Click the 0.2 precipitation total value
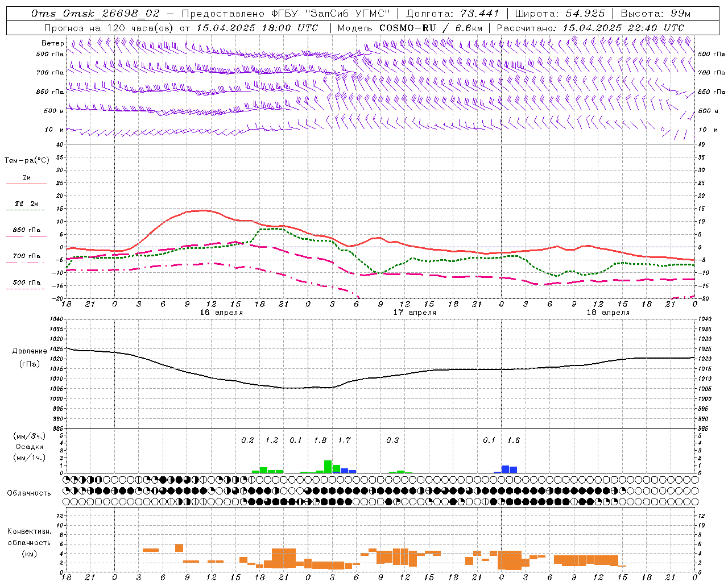The height and width of the screenshot is (582, 728). [247, 440]
